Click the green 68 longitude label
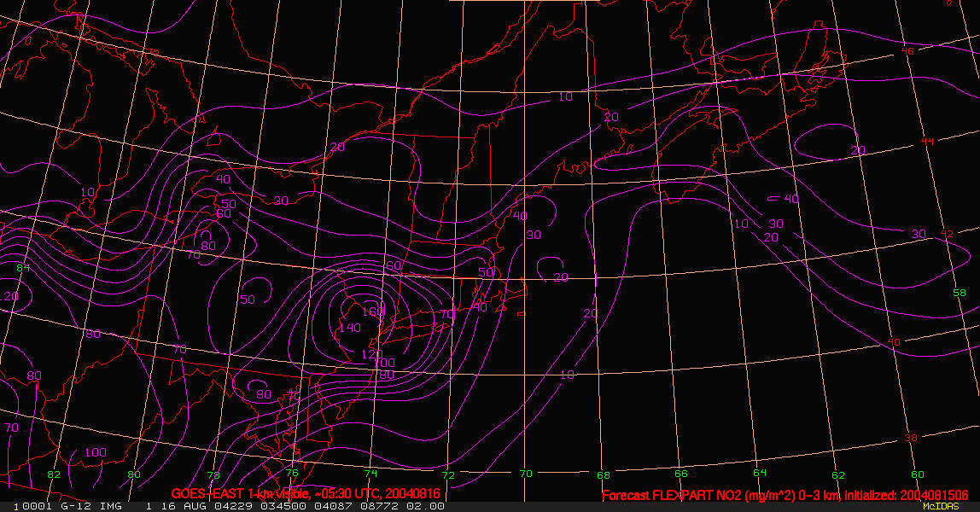 (604, 475)
